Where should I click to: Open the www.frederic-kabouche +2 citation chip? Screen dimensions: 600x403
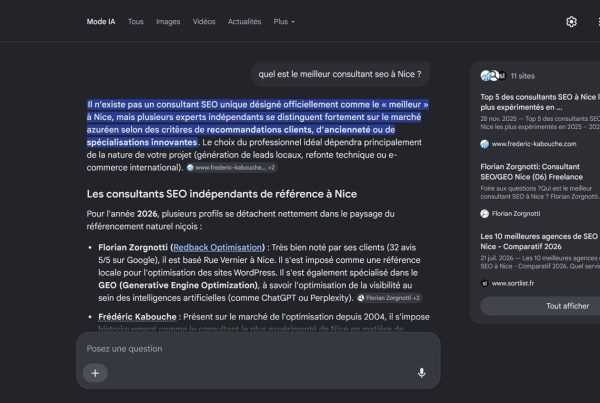pos(231,168)
